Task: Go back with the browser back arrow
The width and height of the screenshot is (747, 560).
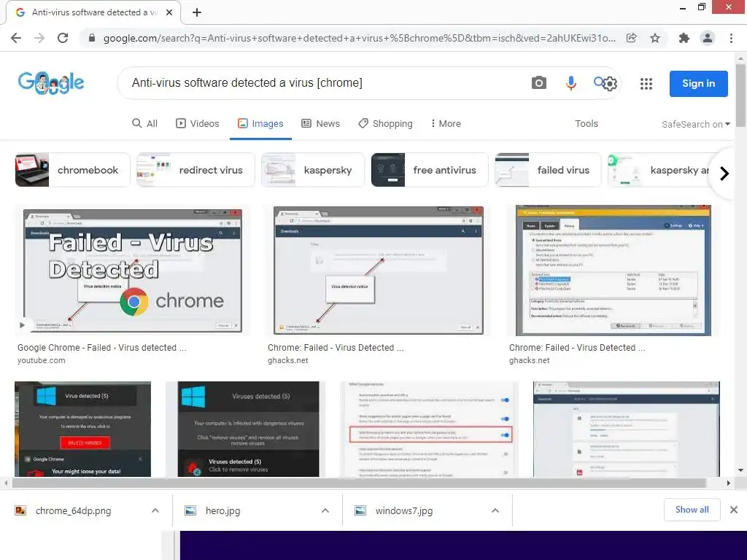Action: click(x=16, y=38)
